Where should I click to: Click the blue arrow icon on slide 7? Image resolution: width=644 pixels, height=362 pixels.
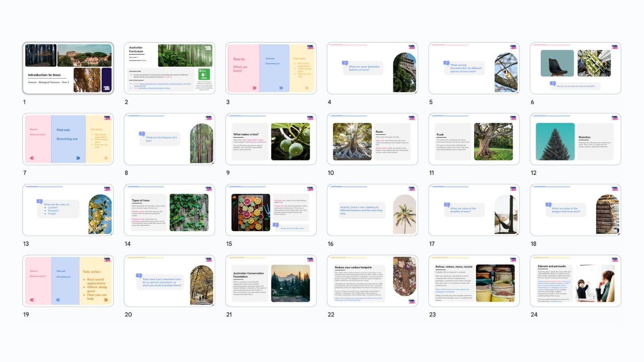[78, 158]
